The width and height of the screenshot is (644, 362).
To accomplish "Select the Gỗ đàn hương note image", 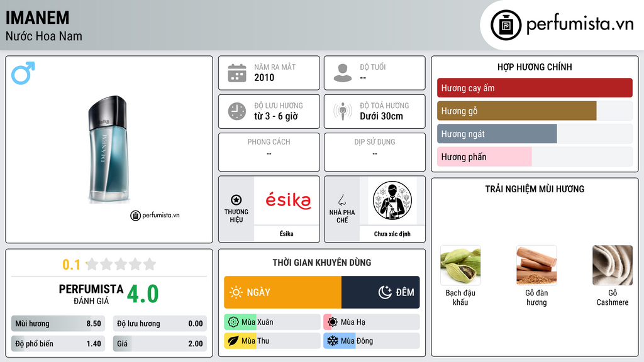I will coord(536,265).
